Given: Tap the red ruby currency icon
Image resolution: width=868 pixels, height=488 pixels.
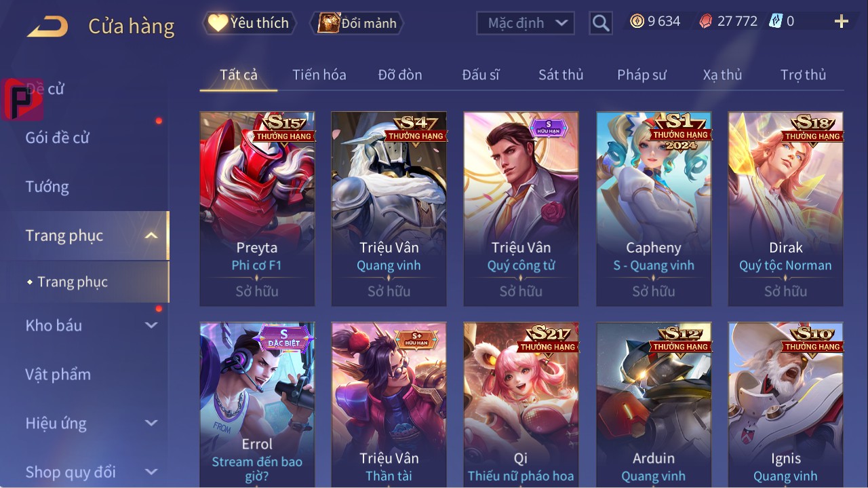Looking at the screenshot, I should pos(706,22).
